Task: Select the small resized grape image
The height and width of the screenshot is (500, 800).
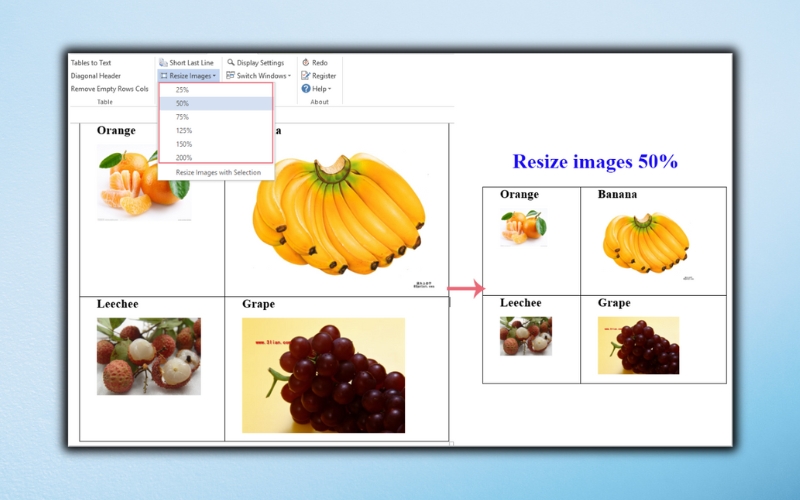Action: [639, 345]
